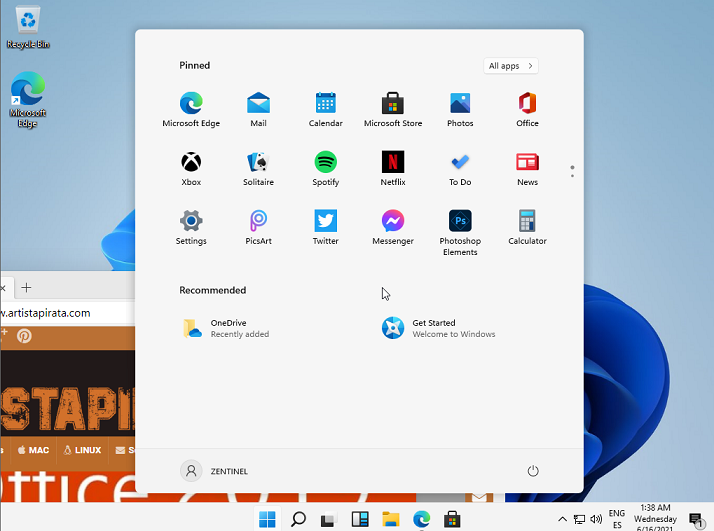Go to next pinned apps page dot
The width and height of the screenshot is (714, 531).
pyautogui.click(x=572, y=176)
